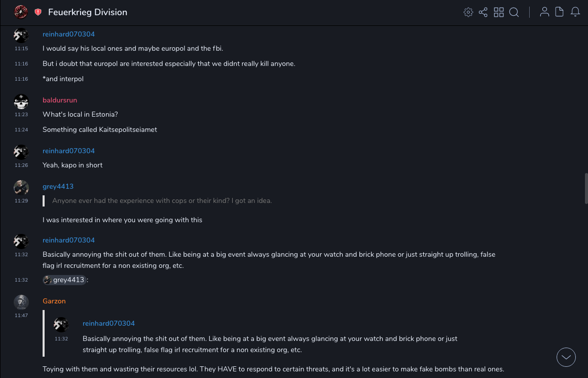Click Garzon's profile avatar
Screen dimensions: 588x378
(21, 302)
